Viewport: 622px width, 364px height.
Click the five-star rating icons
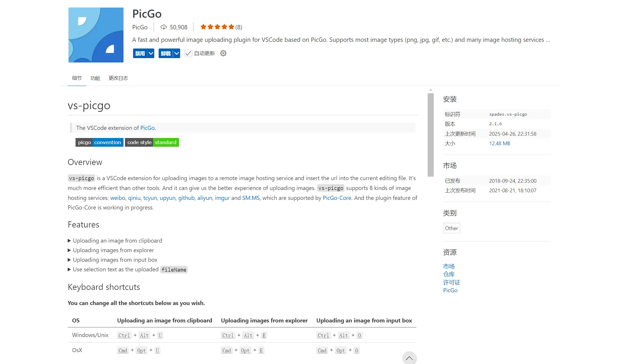(x=217, y=27)
